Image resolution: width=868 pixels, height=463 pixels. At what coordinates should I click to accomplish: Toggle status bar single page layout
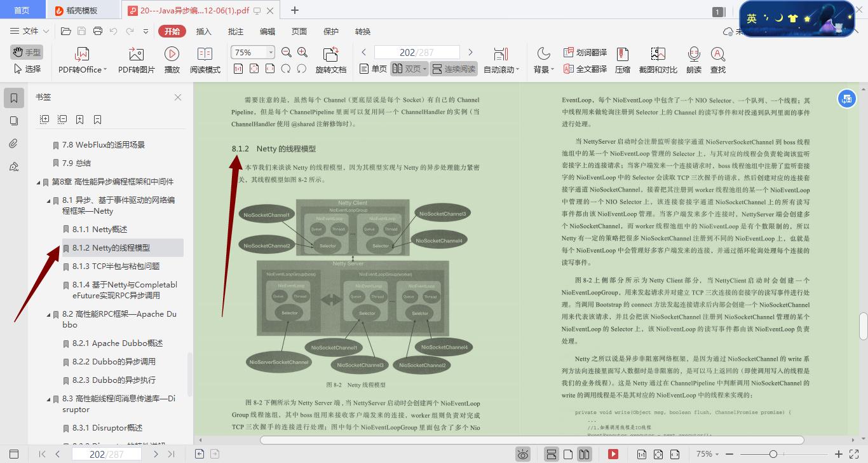click(568, 454)
